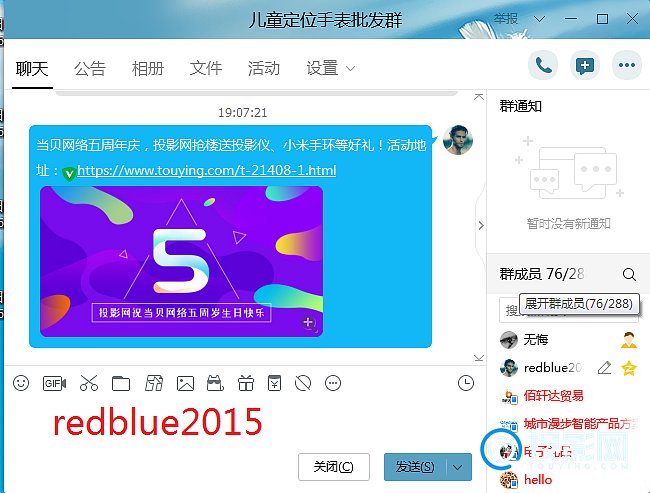This screenshot has width=650, height=493.
Task: Jump to top of chat arrow
Action: 479,97
